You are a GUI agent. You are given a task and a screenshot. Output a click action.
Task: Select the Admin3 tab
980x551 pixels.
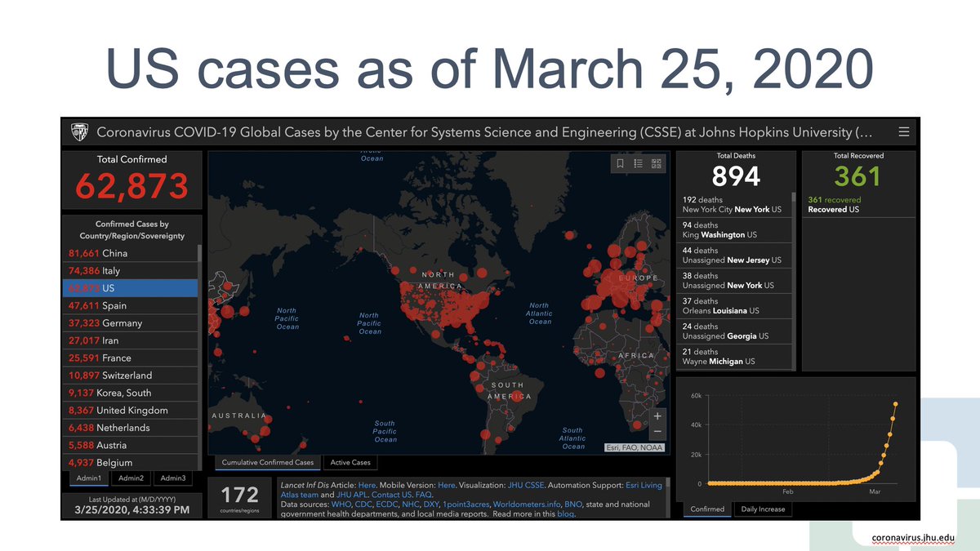point(172,478)
